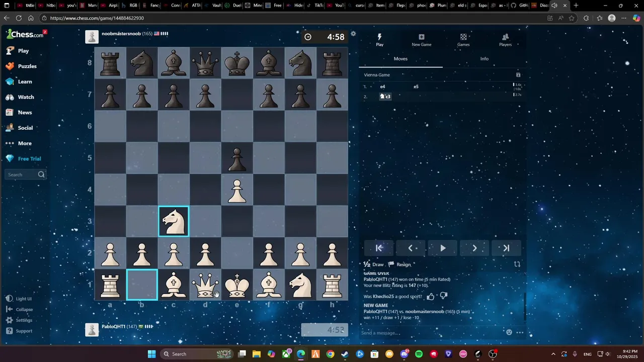Offer a Draw

click(374, 264)
